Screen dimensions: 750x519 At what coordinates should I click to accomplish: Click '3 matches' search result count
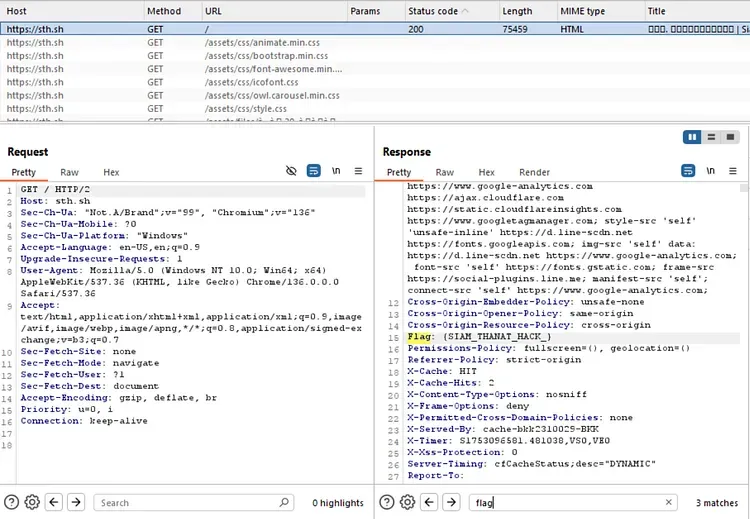(717, 503)
